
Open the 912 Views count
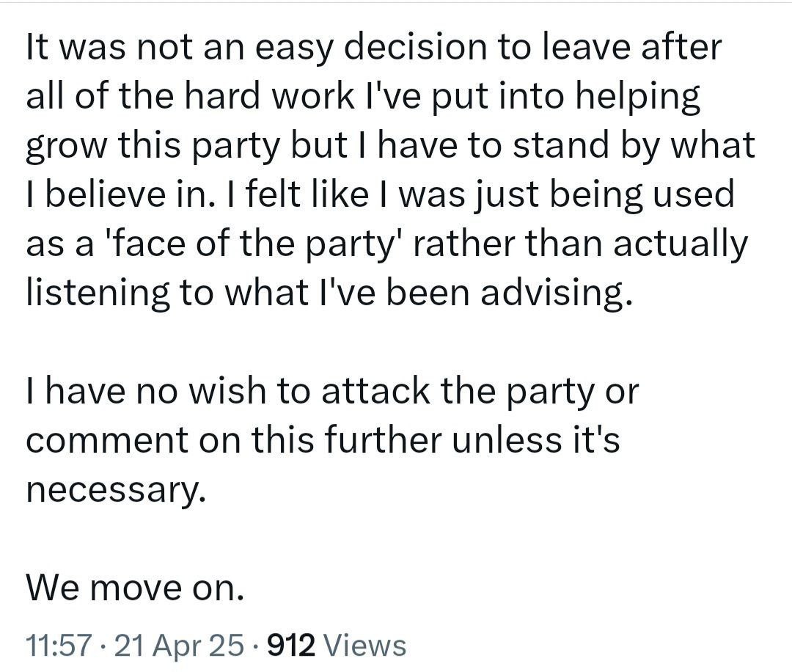coord(337,645)
